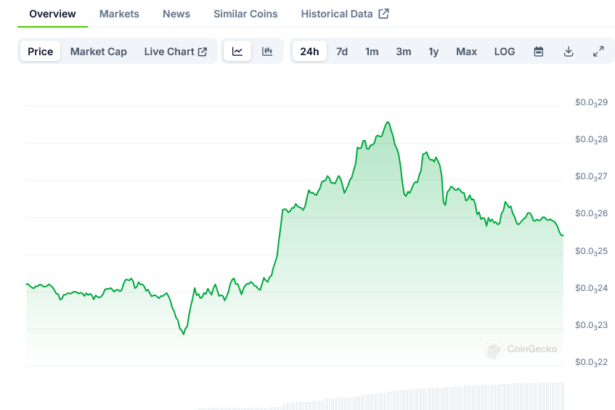Image resolution: width=615 pixels, height=410 pixels.
Task: Switch to the Markets tab
Action: 119,14
